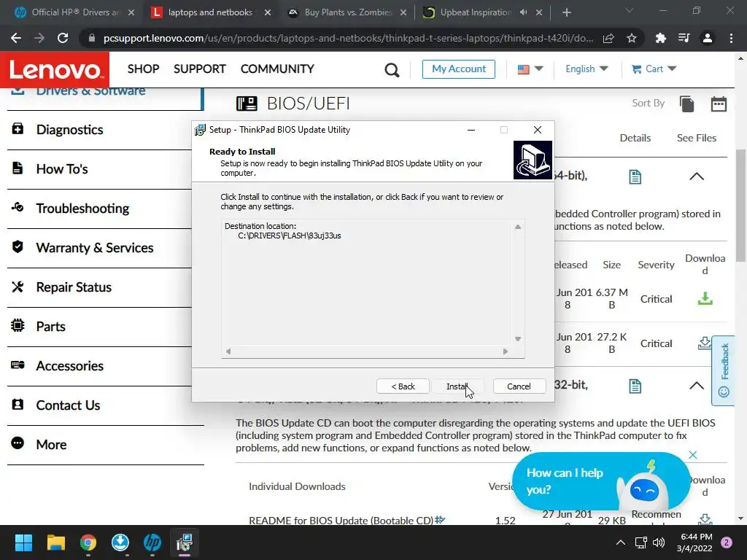Expand More in sidebar
Viewport: 747px width, 560px height.
[51, 445]
